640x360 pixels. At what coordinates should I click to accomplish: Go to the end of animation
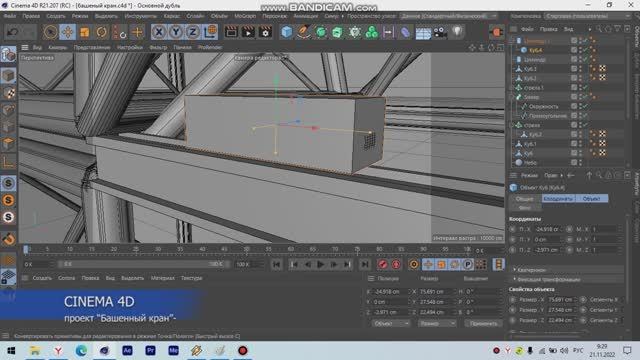365,264
